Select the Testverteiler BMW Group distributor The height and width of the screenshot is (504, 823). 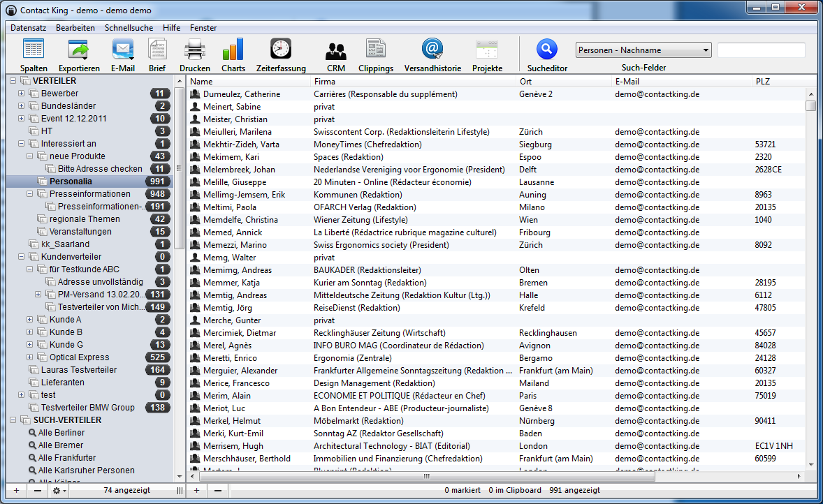[x=87, y=408]
